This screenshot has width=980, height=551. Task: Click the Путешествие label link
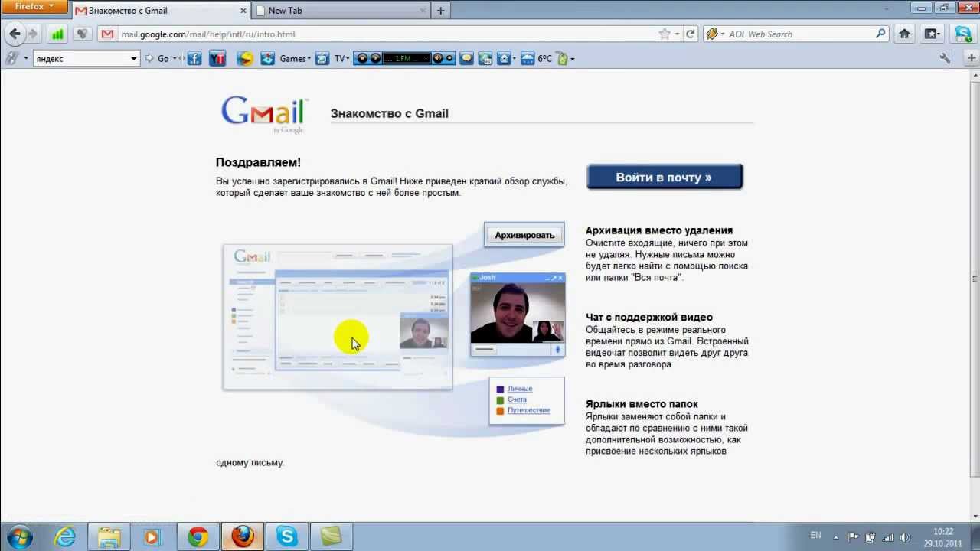point(529,410)
